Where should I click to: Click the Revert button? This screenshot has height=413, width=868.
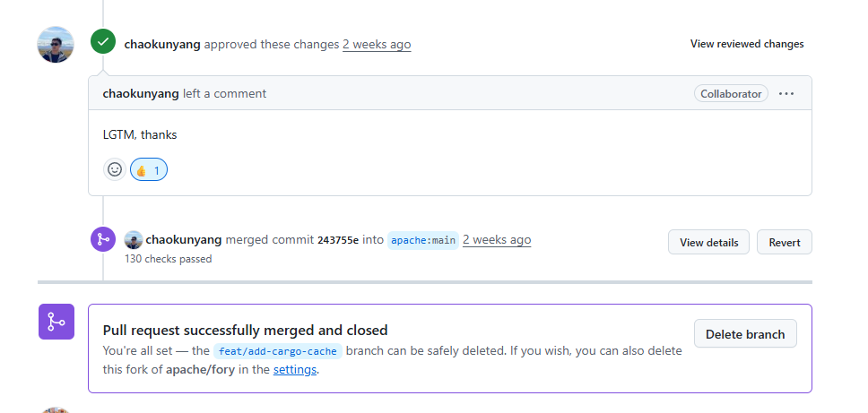[x=785, y=242]
